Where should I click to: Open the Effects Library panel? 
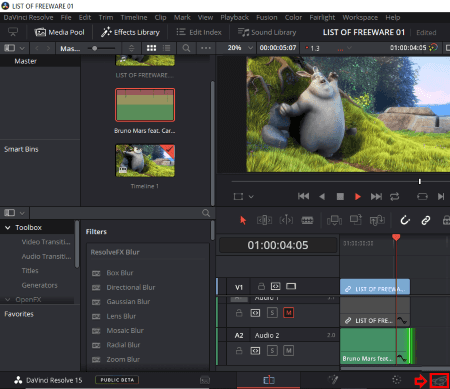coord(130,32)
